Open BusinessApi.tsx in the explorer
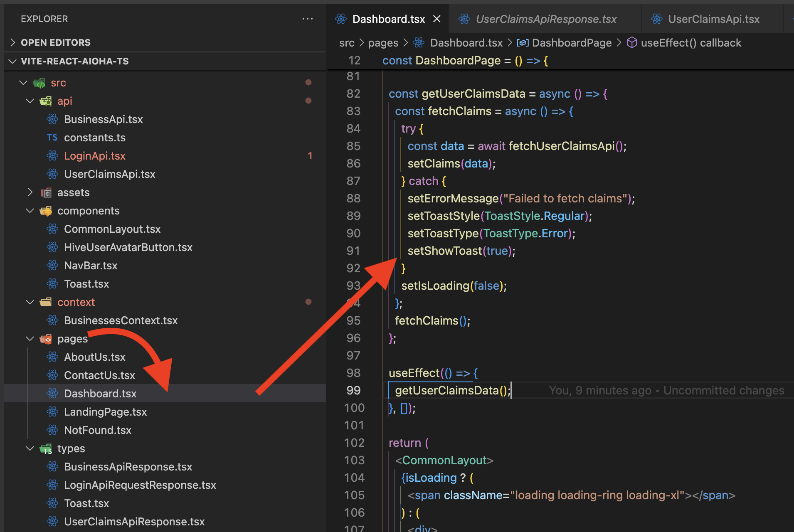 (x=165, y=119)
